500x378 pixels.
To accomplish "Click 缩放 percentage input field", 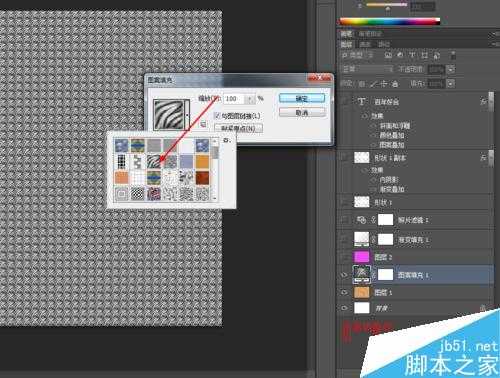I will pos(235,99).
